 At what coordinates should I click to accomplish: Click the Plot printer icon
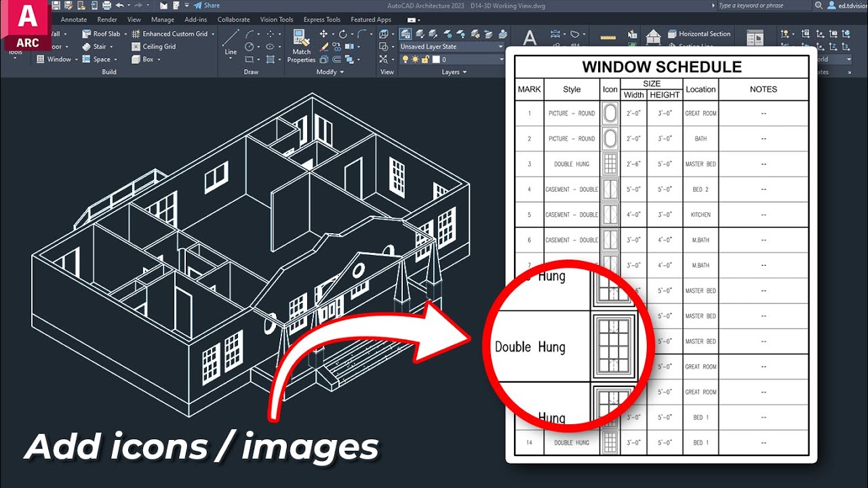pos(106,5)
